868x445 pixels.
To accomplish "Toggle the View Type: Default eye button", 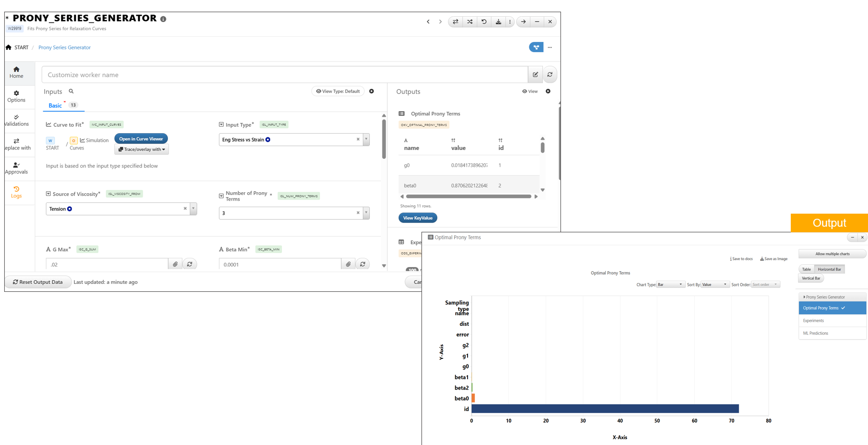I will point(338,91).
